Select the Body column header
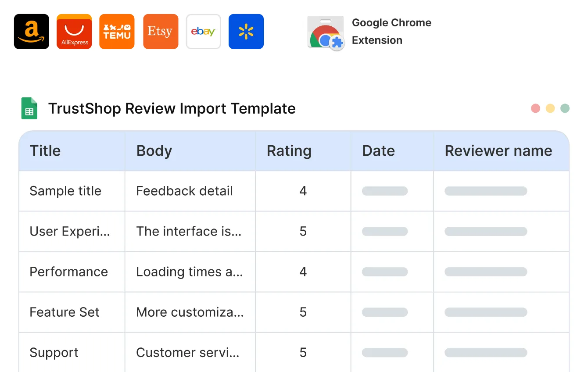Screen dimensions: 588x372 [x=190, y=151]
